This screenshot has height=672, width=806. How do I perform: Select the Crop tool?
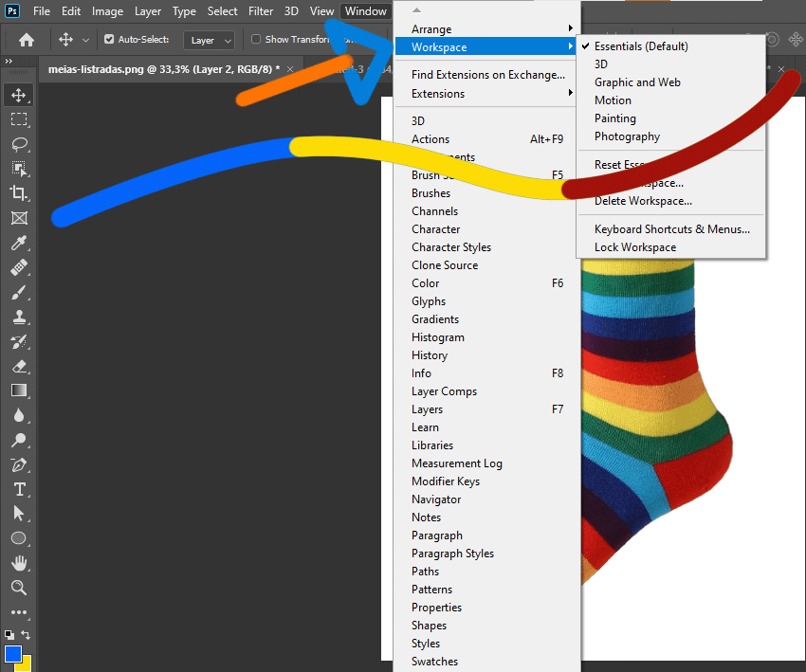tap(19, 193)
